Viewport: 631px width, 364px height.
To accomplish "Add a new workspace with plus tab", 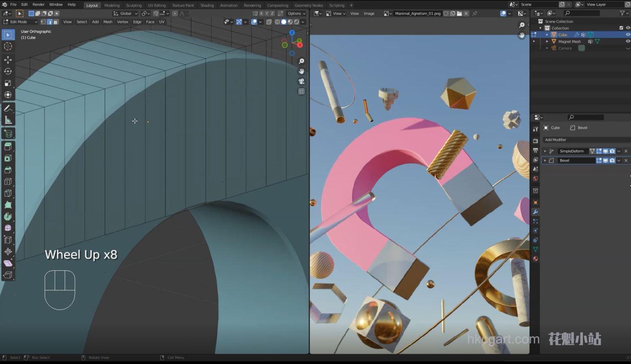I will pyautogui.click(x=351, y=5).
